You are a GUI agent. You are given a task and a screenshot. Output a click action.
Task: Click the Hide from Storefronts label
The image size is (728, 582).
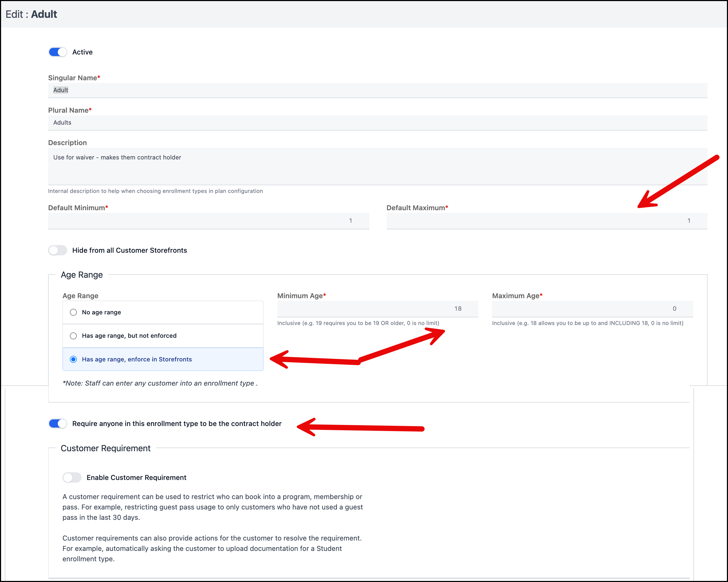click(x=129, y=250)
